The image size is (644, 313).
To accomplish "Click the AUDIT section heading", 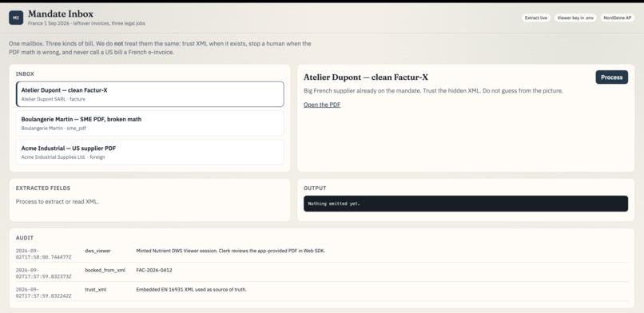I will coord(25,238).
